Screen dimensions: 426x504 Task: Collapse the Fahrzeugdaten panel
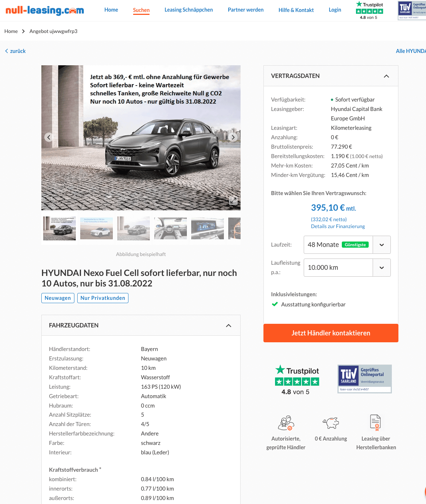coord(229,326)
